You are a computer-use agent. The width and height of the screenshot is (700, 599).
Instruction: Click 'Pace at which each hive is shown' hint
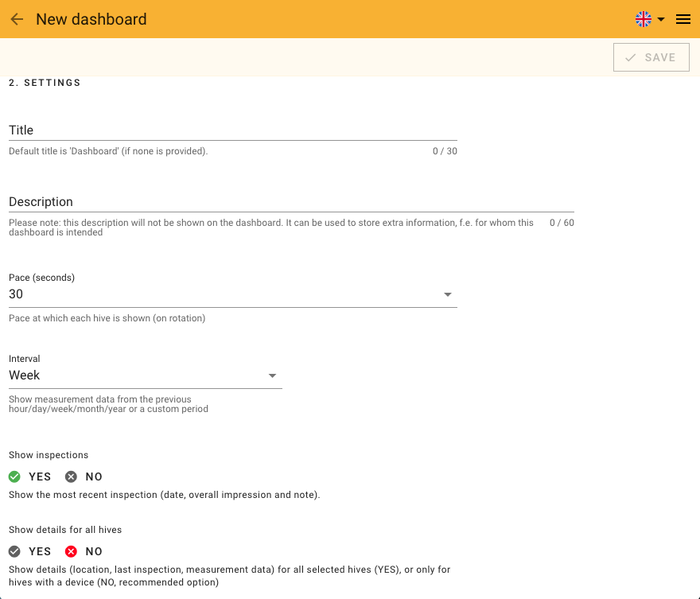pos(107,318)
